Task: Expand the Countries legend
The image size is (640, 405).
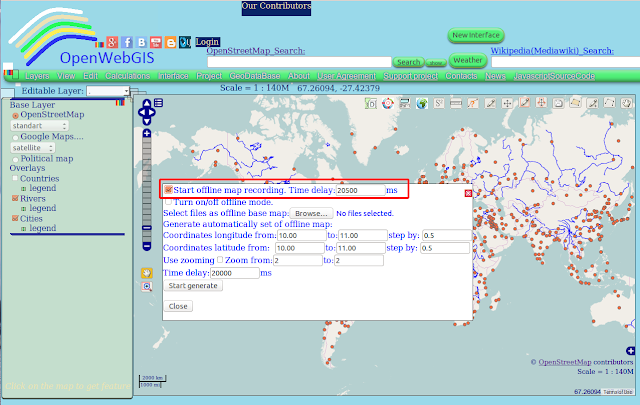Action: (24, 189)
